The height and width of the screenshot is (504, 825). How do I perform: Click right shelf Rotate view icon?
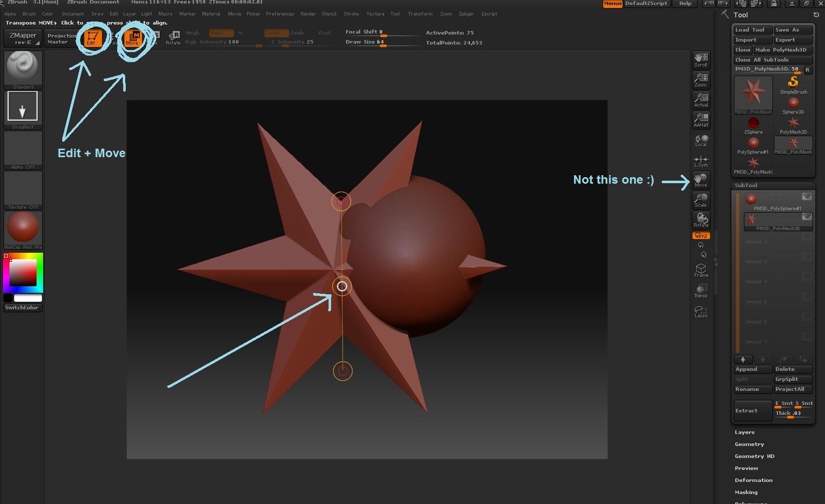point(701,220)
